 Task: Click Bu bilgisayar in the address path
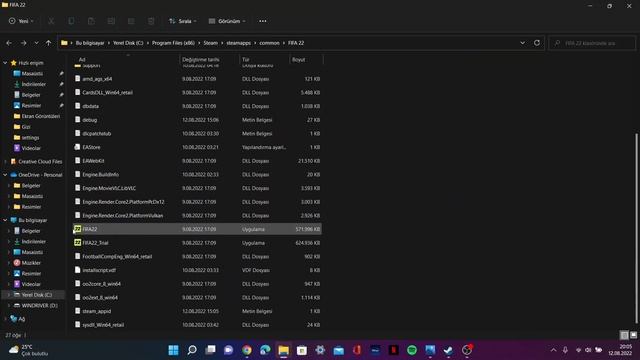point(90,43)
